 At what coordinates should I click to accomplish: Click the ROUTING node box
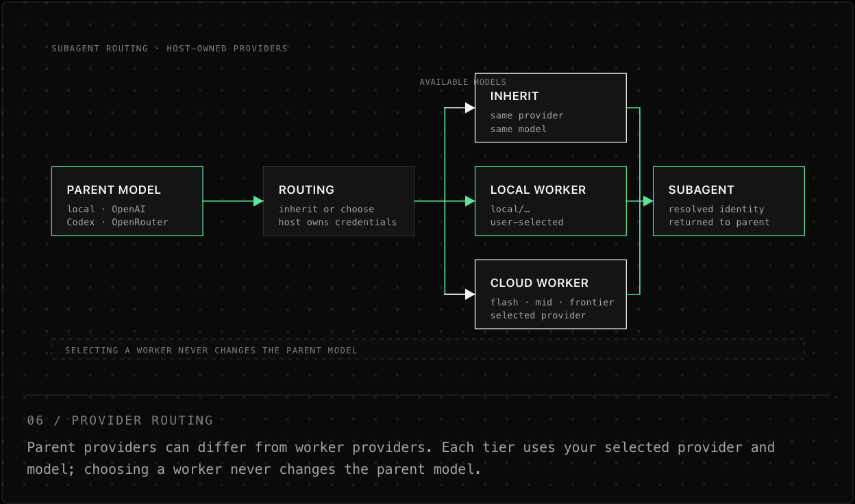coord(339,201)
